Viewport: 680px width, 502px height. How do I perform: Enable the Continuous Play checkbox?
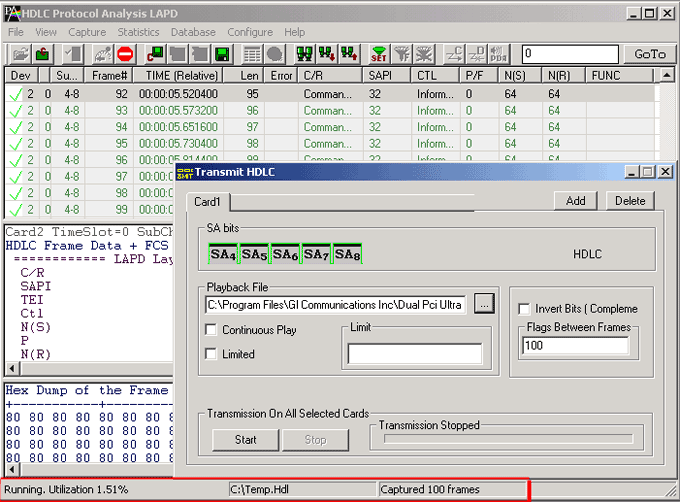211,329
